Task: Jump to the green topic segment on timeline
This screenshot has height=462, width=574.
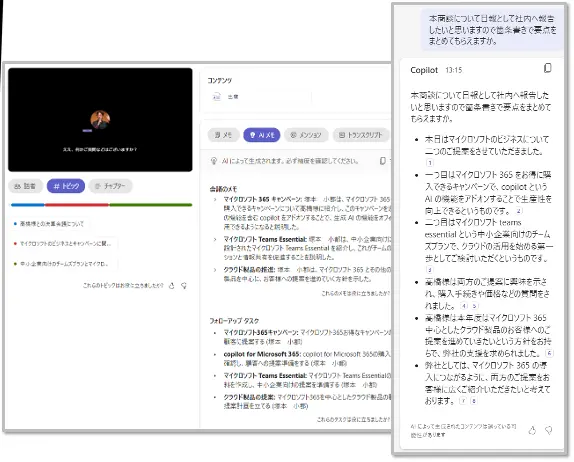Action: click(151, 205)
